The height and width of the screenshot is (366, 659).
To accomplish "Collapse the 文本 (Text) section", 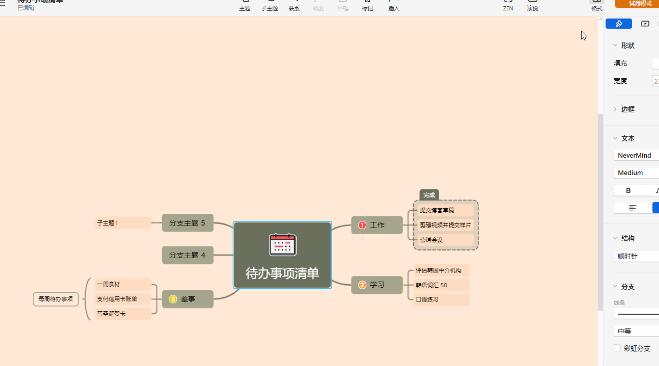I will tap(615, 138).
